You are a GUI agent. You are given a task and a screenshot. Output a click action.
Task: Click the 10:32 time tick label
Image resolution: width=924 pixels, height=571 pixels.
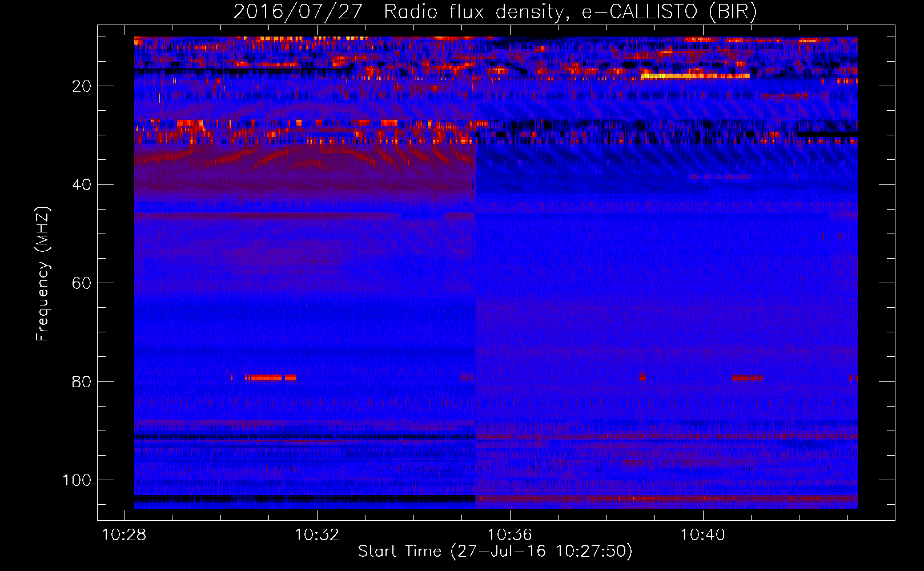(317, 534)
